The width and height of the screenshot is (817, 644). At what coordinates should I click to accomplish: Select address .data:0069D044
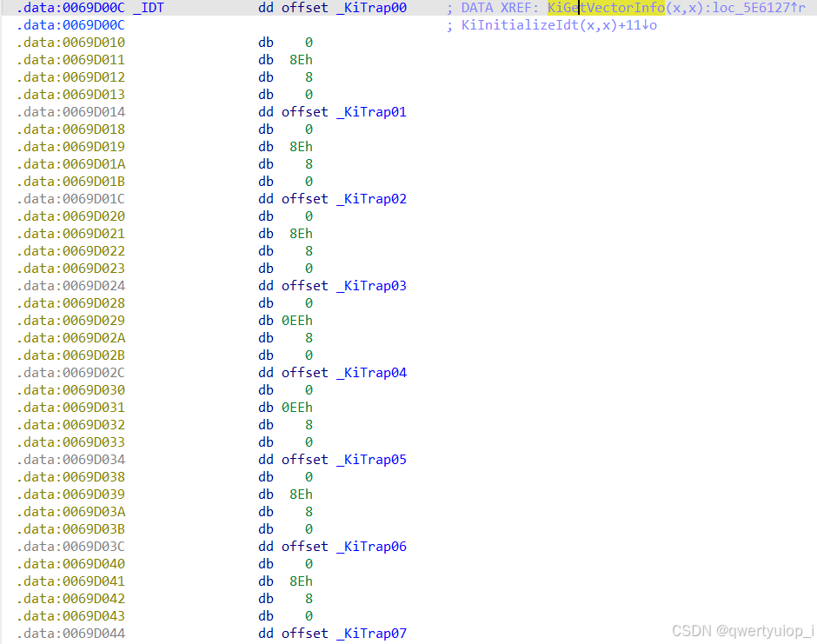pos(71,634)
